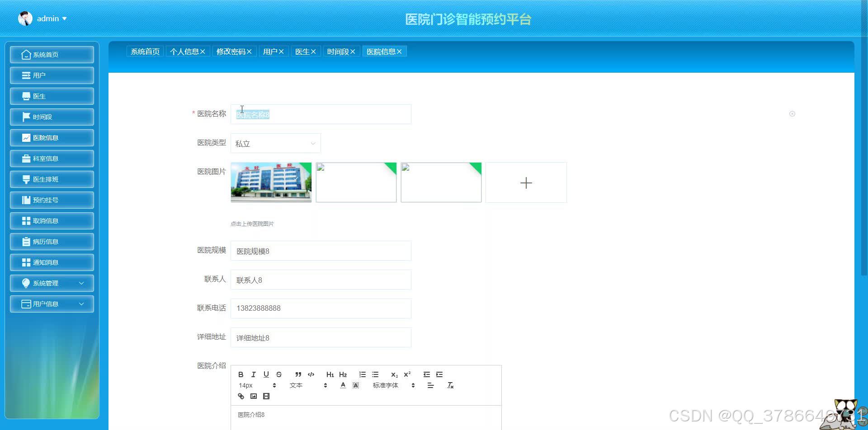Open 用户 in the sidebar
The width and height of the screenshot is (868, 430).
pyautogui.click(x=52, y=75)
